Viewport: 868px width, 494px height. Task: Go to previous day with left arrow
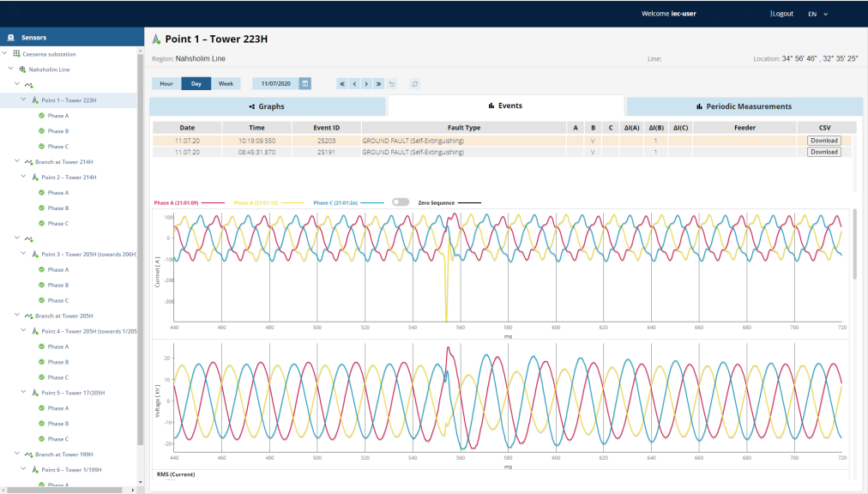354,84
